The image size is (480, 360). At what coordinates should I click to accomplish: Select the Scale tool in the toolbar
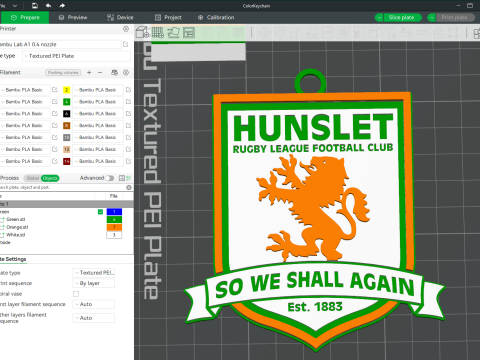tap(296, 33)
